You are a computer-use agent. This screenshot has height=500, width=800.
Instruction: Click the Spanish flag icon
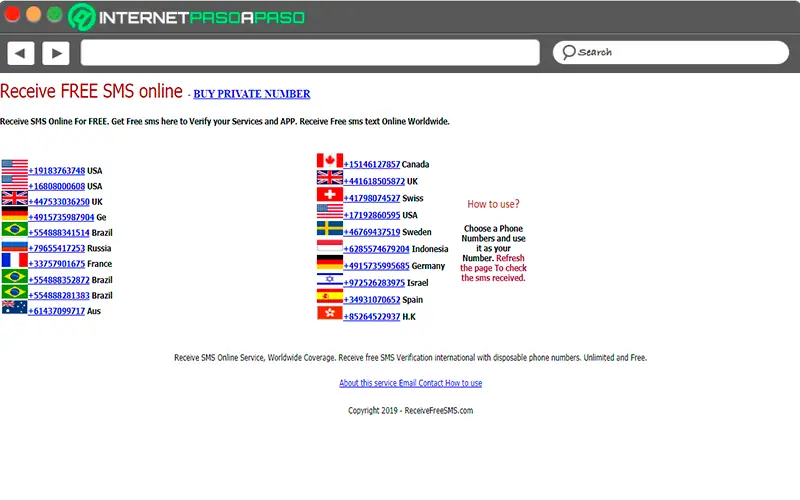330,296
